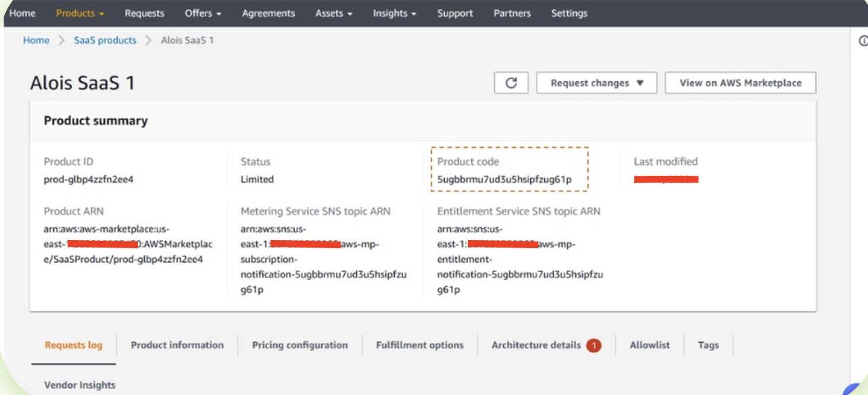Viewport: 868px width, 395px height.
Task: Click the Product ARN label
Action: 74,211
